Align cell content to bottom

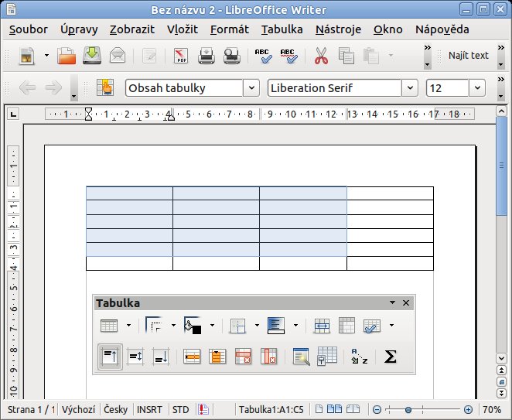(161, 357)
